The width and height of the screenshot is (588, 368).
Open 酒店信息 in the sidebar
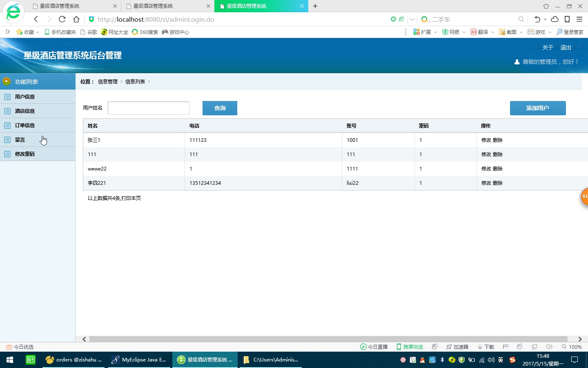(38, 111)
